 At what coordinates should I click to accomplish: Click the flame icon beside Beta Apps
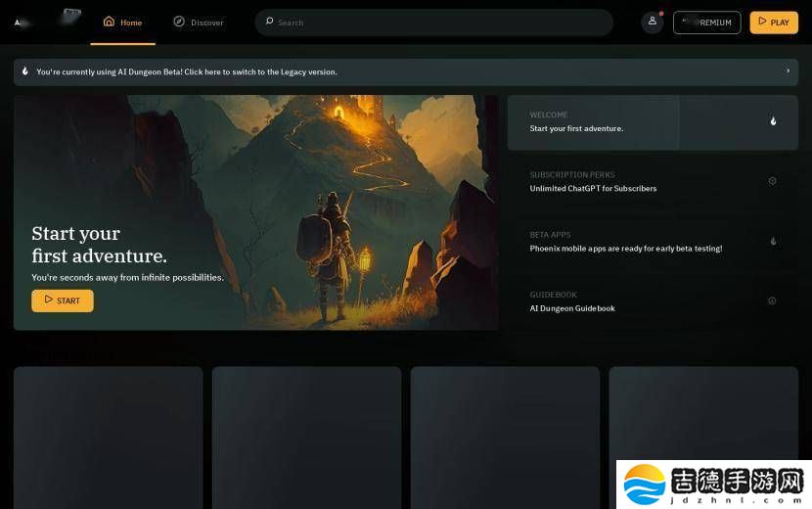pos(773,241)
